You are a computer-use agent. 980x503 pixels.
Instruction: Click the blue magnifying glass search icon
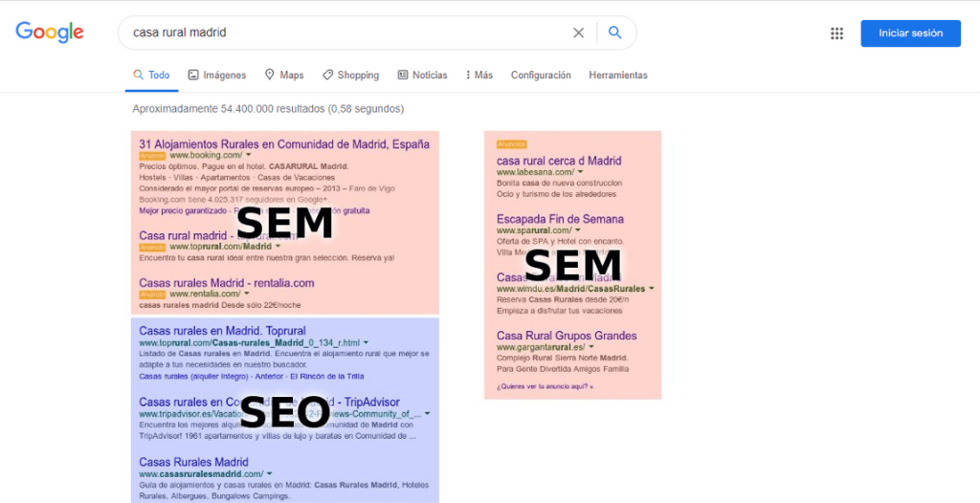(615, 33)
